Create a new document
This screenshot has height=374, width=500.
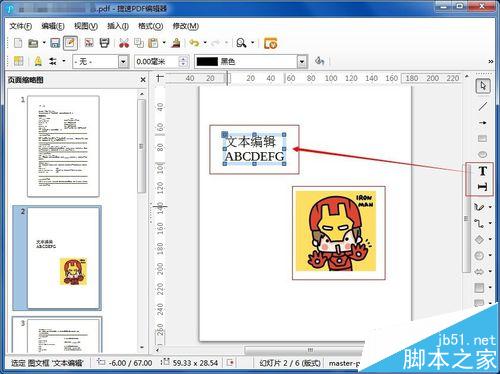[18, 43]
